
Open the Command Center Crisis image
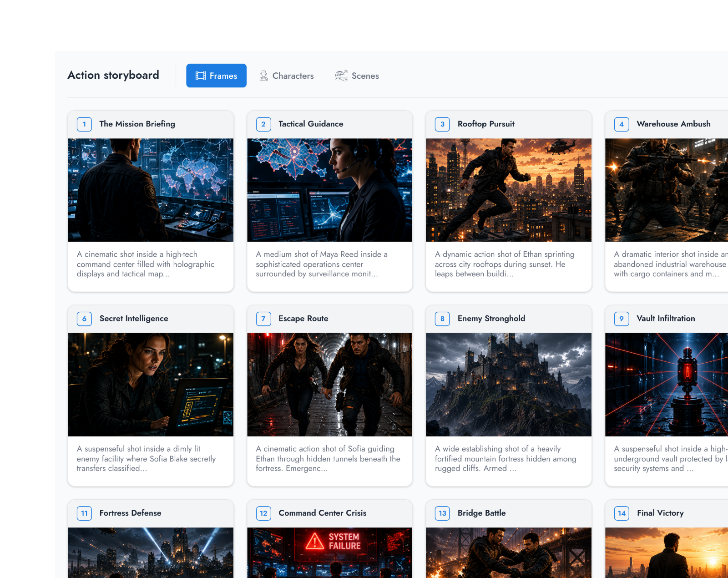pos(330,553)
